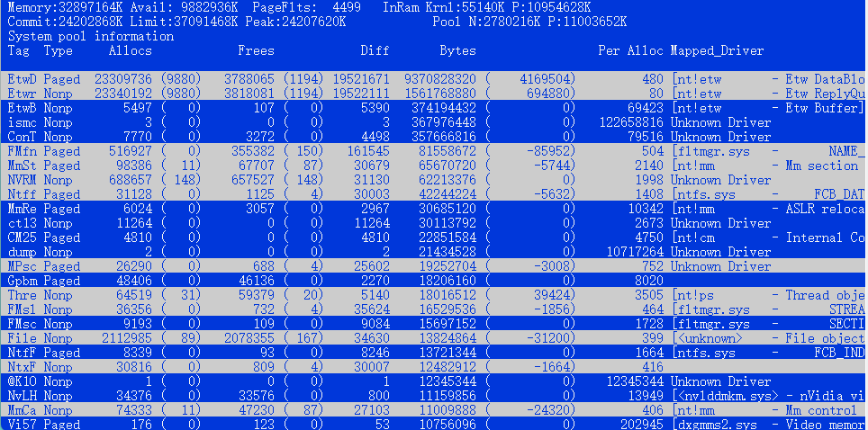The image size is (868, 430).
Task: Click the PageFlts: 4499 value
Action: 307,8
